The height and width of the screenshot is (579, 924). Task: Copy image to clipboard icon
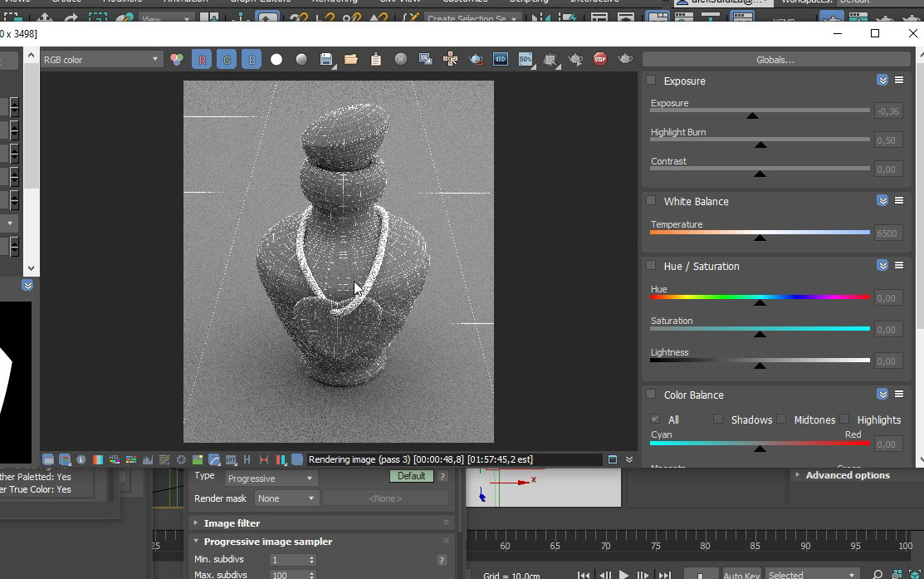376,60
